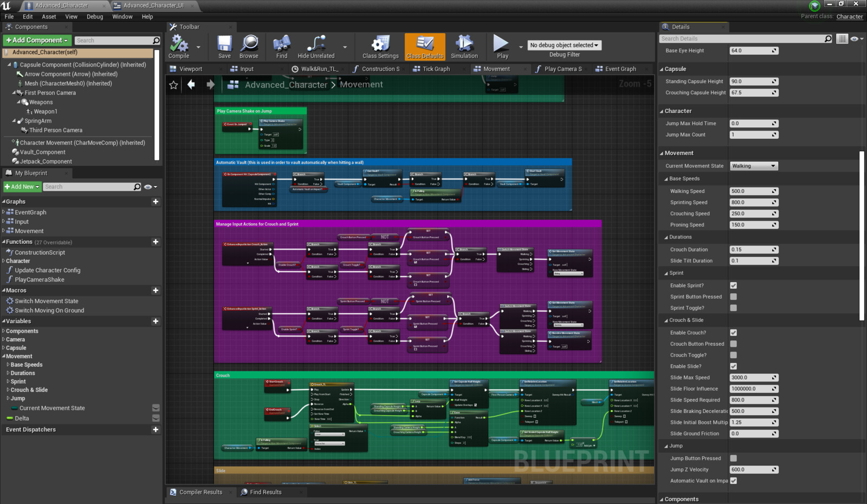
Task: Add a new macro with plus icon
Action: 156,290
